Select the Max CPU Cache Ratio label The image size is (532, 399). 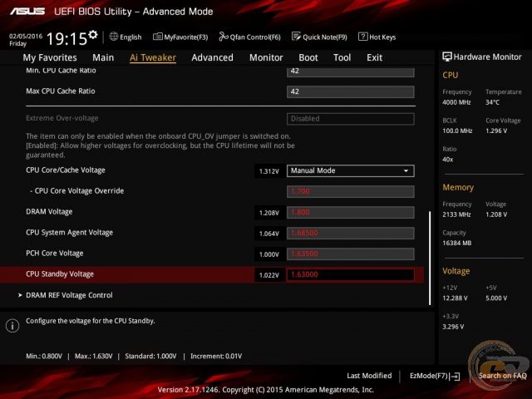pyautogui.click(x=61, y=91)
